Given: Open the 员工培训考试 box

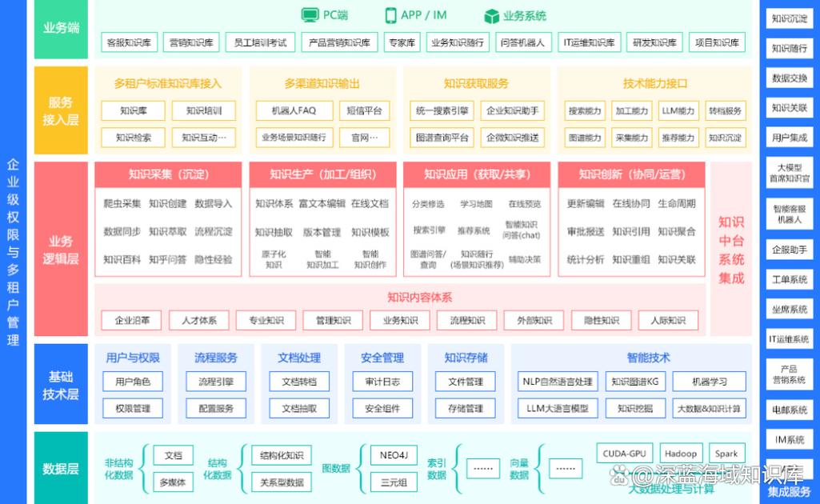Looking at the screenshot, I should (260, 43).
